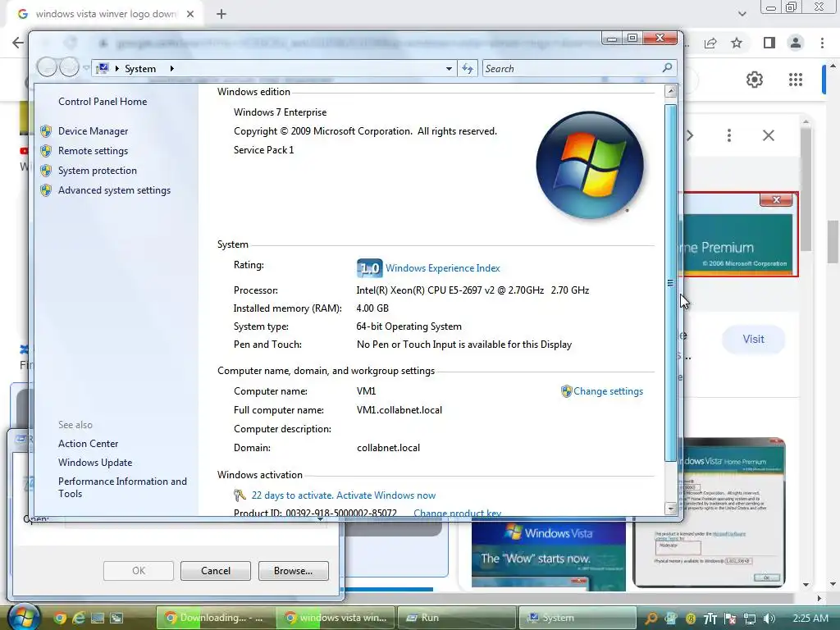Click the taskbar clock showing 2:25 AM
Screen dimensions: 840x630
point(810,619)
